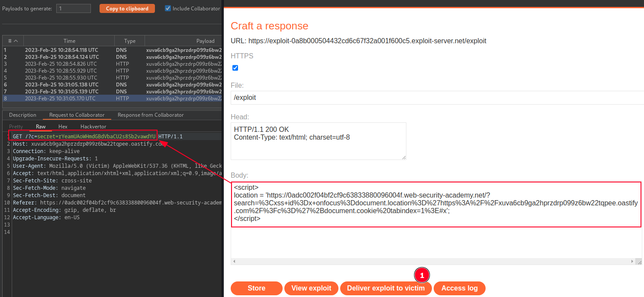
Task: Click the Accept-Language: en-US line
Action: pos(46,217)
